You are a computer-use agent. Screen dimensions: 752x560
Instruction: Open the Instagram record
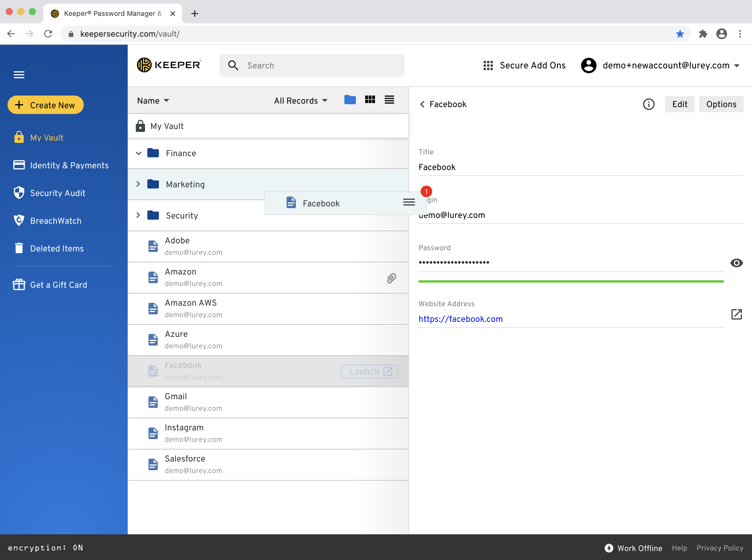click(x=268, y=434)
